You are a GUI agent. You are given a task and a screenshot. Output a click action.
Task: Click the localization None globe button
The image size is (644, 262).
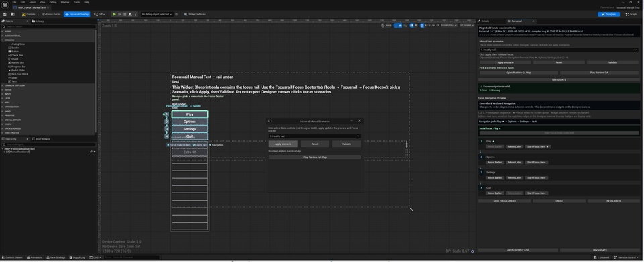tap(386, 25)
